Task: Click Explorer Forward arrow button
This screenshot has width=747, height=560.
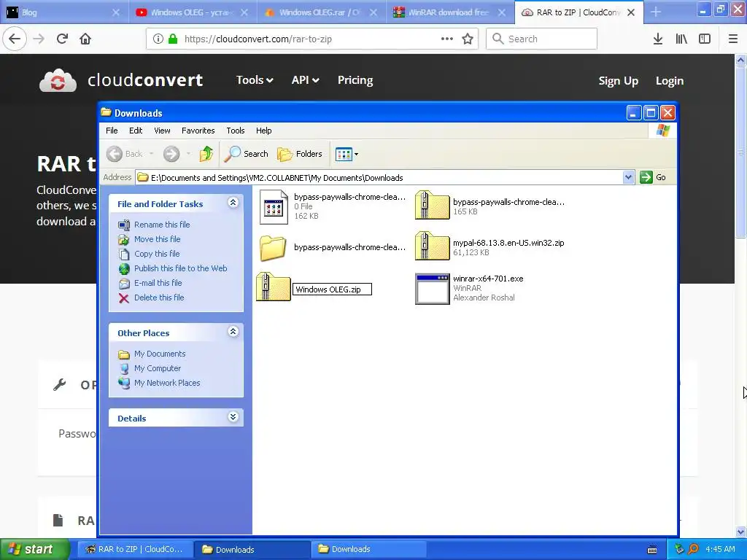Action: (x=171, y=154)
